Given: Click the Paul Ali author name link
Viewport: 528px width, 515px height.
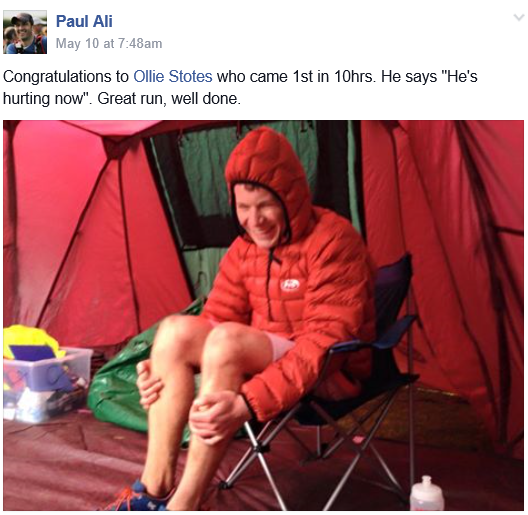Looking at the screenshot, I should (x=84, y=21).
